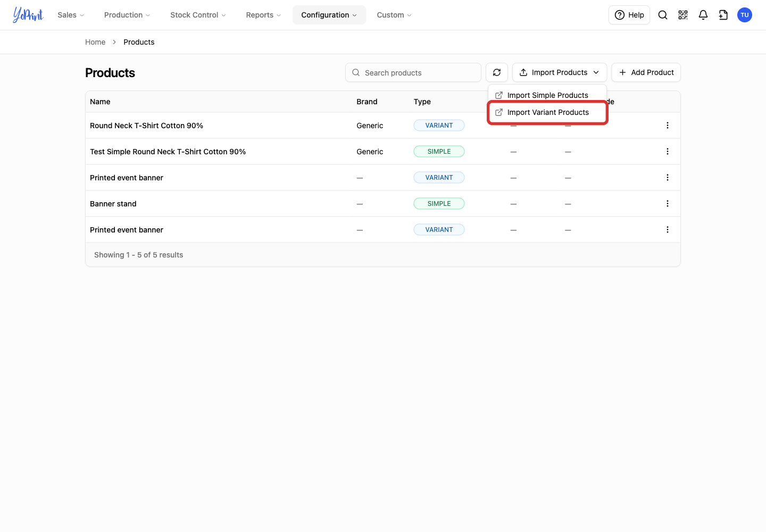Open notifications bell icon
766x532 pixels.
(x=703, y=15)
